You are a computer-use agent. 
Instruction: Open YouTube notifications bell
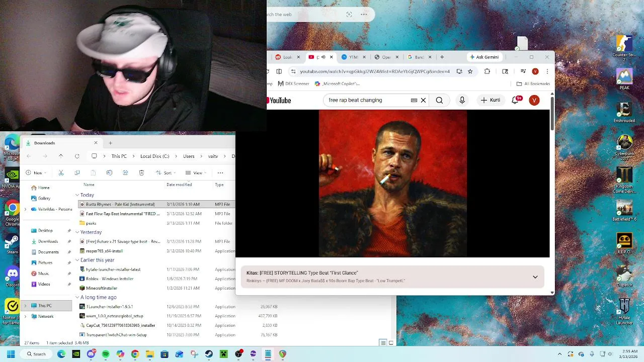(x=515, y=100)
